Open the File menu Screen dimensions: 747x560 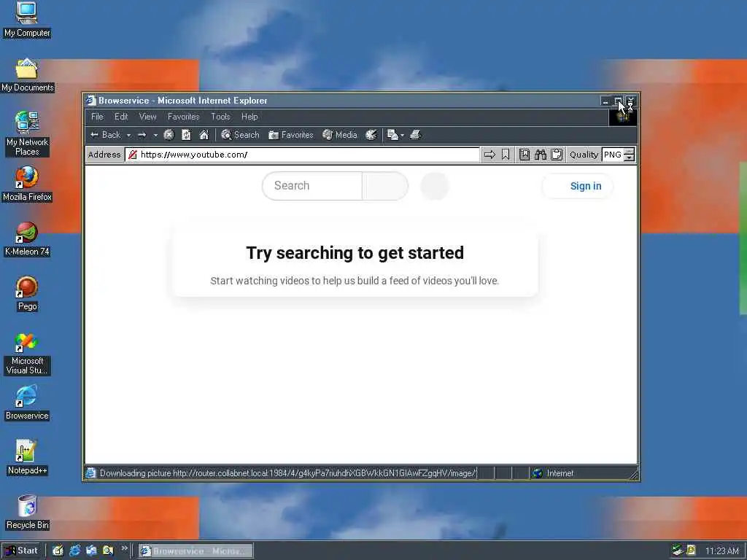[x=97, y=117]
